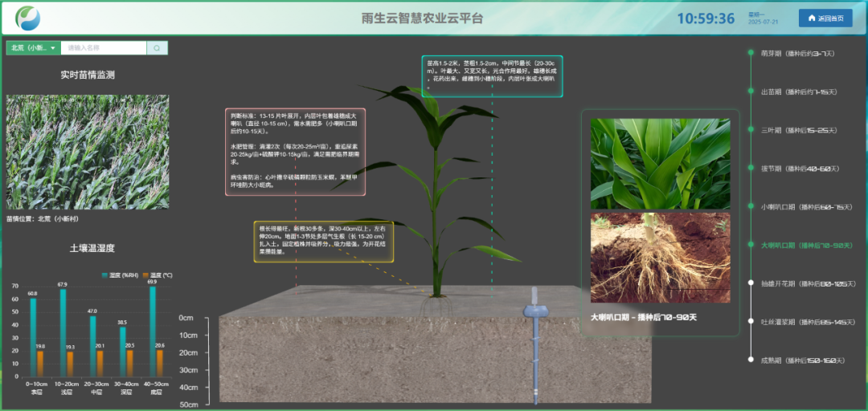This screenshot has height=411, width=868.
Task: Click the 10:59:36 clock display
Action: (706, 18)
